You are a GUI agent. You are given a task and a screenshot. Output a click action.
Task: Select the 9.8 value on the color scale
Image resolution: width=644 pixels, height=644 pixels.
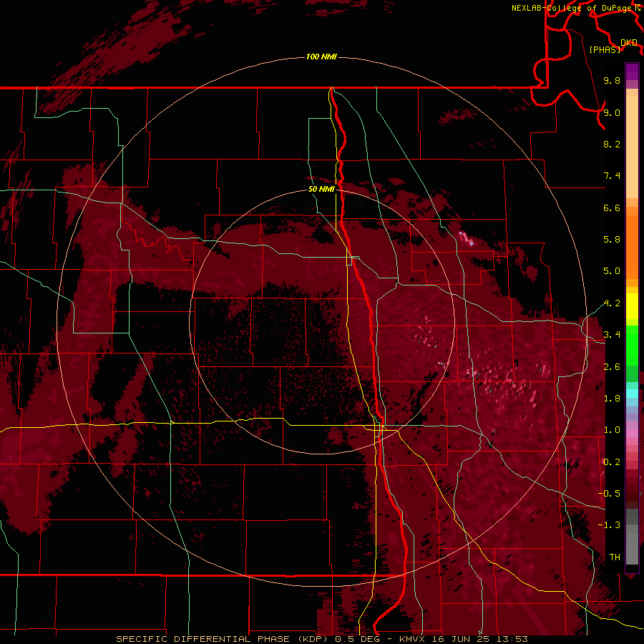(x=612, y=80)
